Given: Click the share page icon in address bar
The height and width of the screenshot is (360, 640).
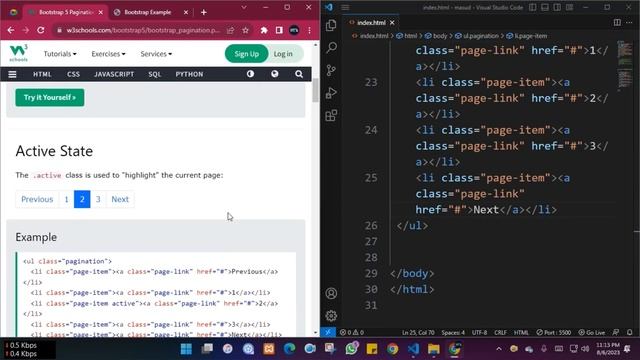Looking at the screenshot, I should click(231, 30).
